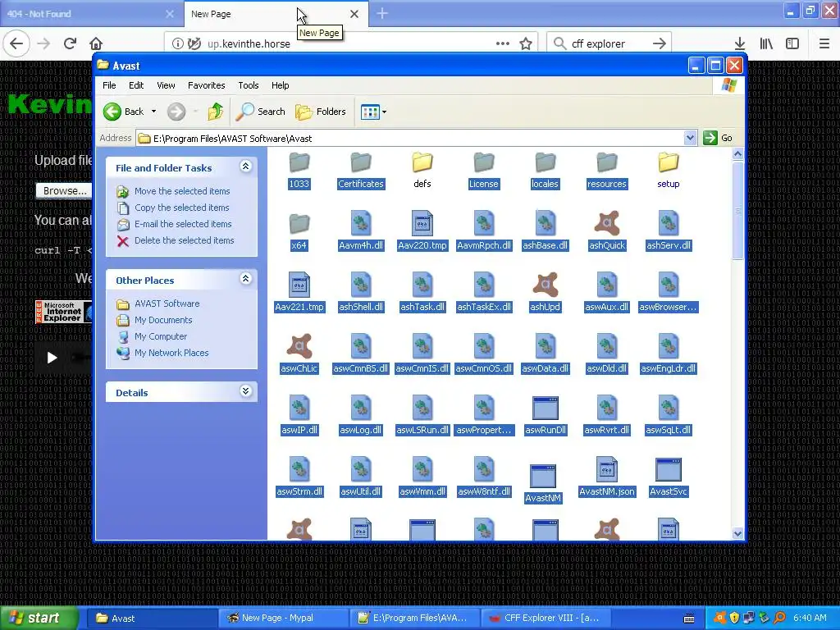
Task: Select the AvastNM executable icon
Action: click(x=543, y=477)
